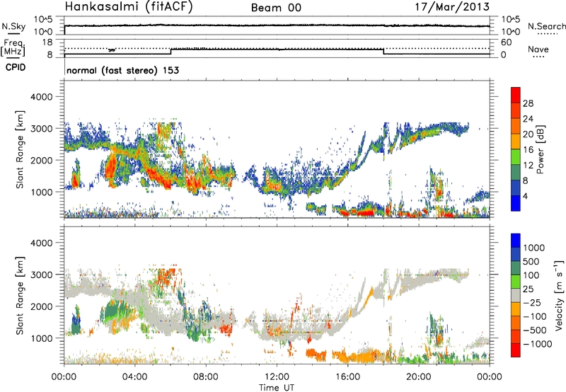This screenshot has height=392, width=566.
Task: Click the Slant Range label of the power panel
Action: [20, 149]
